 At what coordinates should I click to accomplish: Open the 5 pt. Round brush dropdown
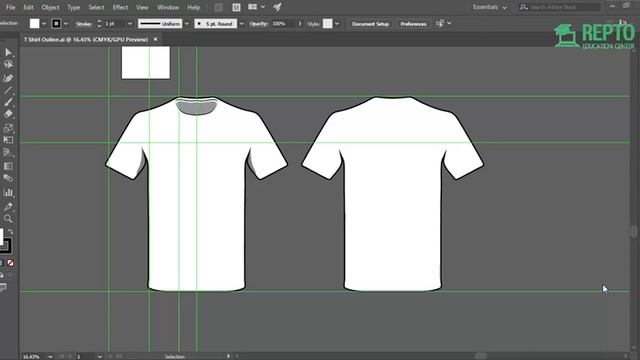(x=241, y=24)
